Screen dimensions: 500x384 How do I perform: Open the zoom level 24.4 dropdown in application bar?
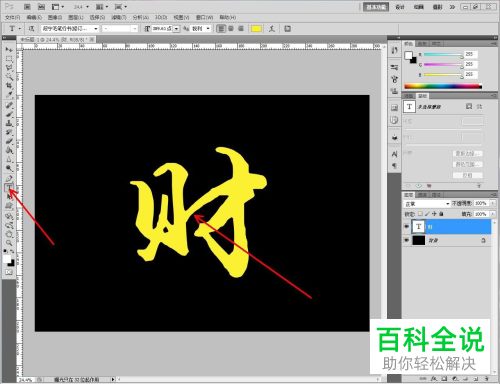87,7
